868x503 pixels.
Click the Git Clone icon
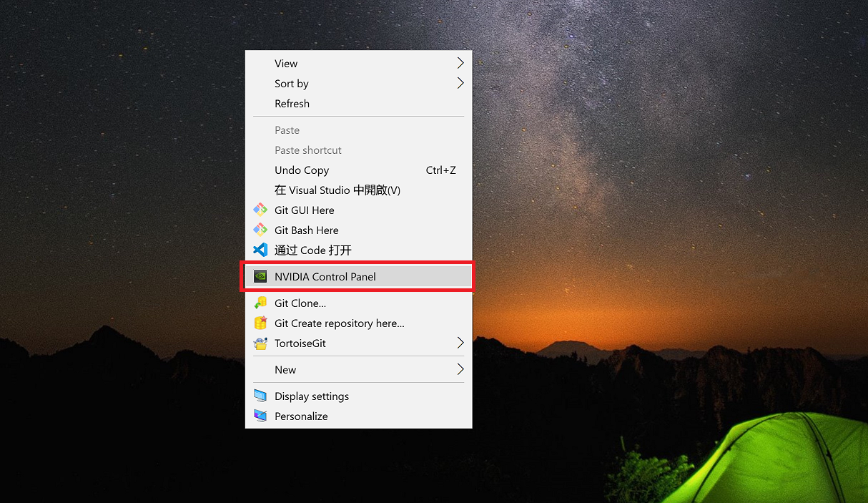[x=260, y=303]
